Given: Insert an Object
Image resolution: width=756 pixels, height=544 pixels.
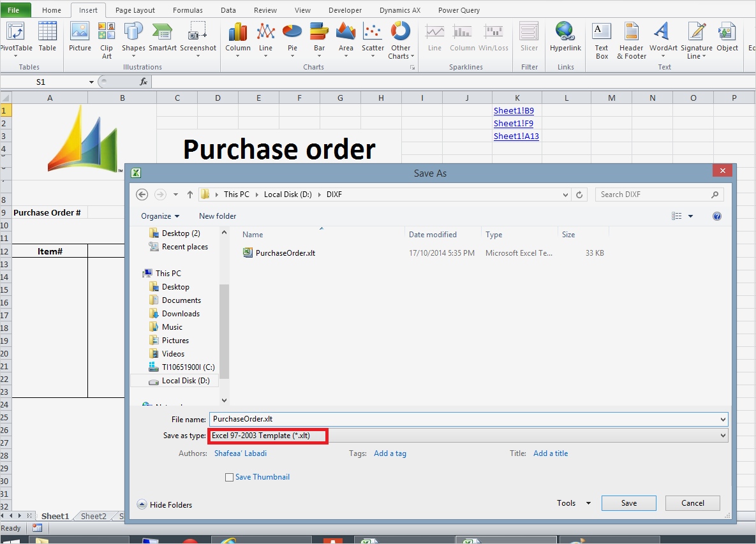Looking at the screenshot, I should pyautogui.click(x=727, y=38).
